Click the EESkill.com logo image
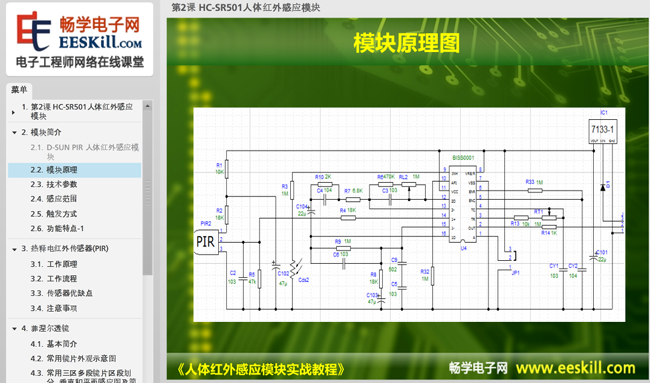Screen dimensions: 650x383 click(x=80, y=39)
